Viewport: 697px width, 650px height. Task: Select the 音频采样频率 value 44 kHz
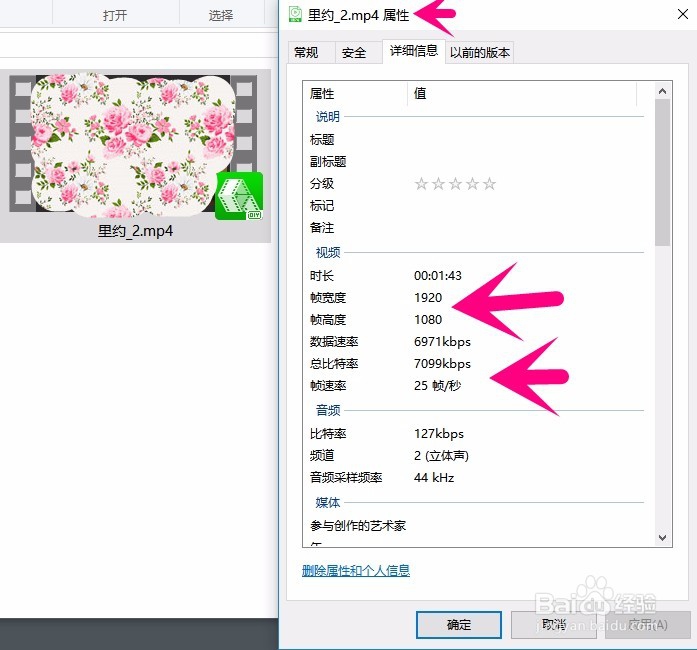coord(434,477)
